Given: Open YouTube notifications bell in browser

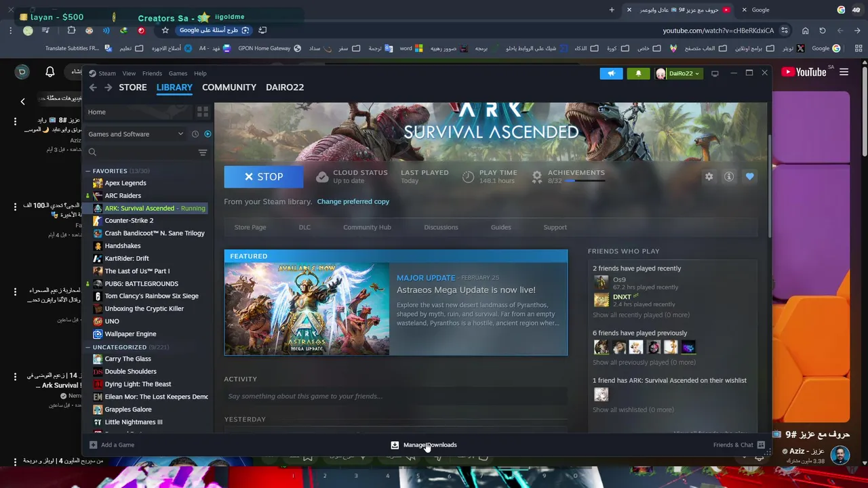Looking at the screenshot, I should coord(50,72).
